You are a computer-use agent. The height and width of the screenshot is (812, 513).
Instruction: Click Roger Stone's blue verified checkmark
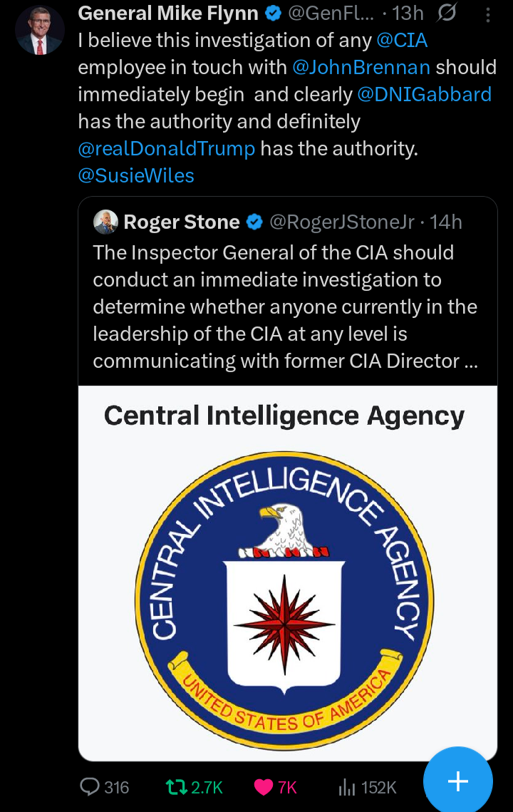click(x=254, y=222)
